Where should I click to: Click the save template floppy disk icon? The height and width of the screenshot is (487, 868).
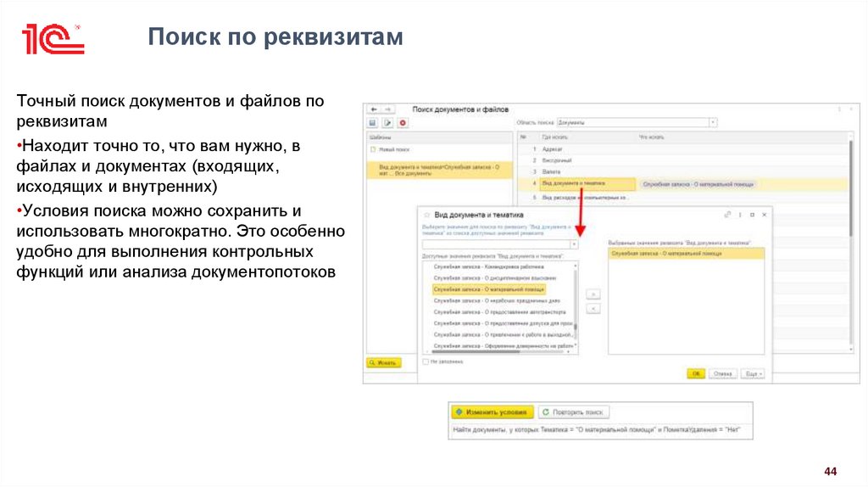(x=373, y=123)
